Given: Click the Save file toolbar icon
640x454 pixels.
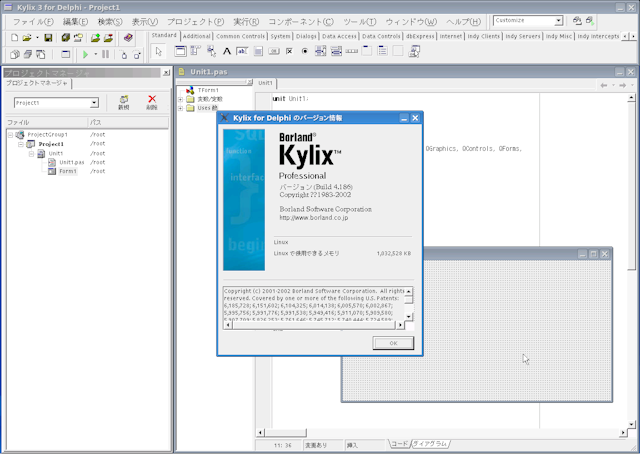Looking at the screenshot, I should 47,37.
